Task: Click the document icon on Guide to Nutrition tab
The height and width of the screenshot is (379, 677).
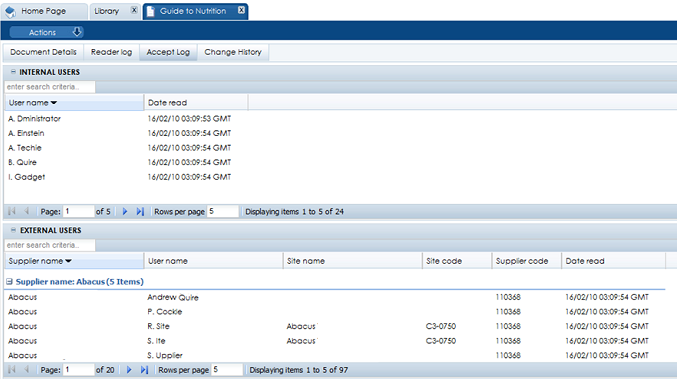Action: click(x=150, y=12)
